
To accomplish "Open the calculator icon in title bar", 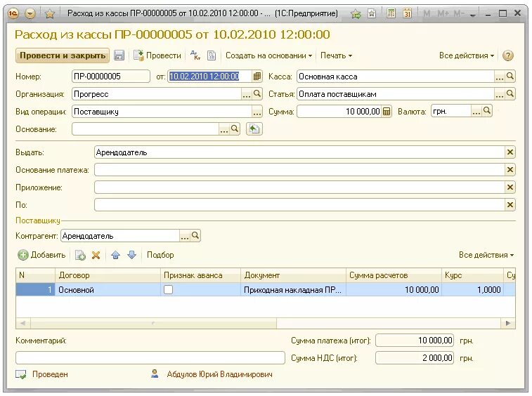I will tap(391, 13).
